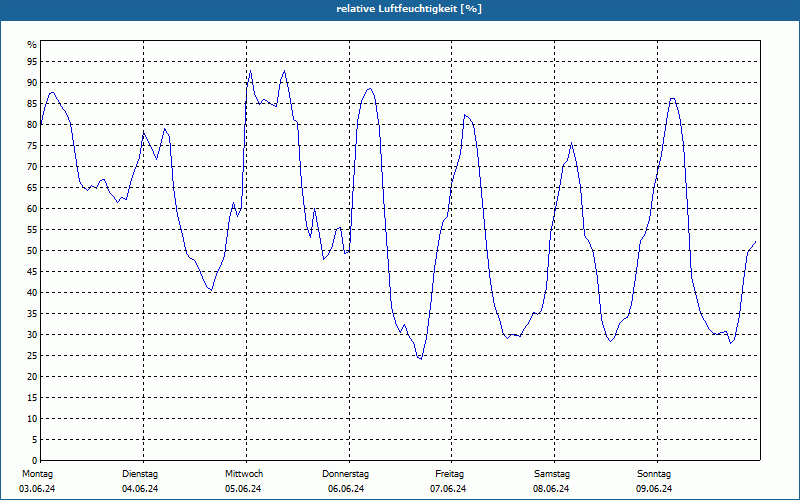This screenshot has height=500, width=800.
Task: Select the y-axis value '25'
Action: [32, 356]
